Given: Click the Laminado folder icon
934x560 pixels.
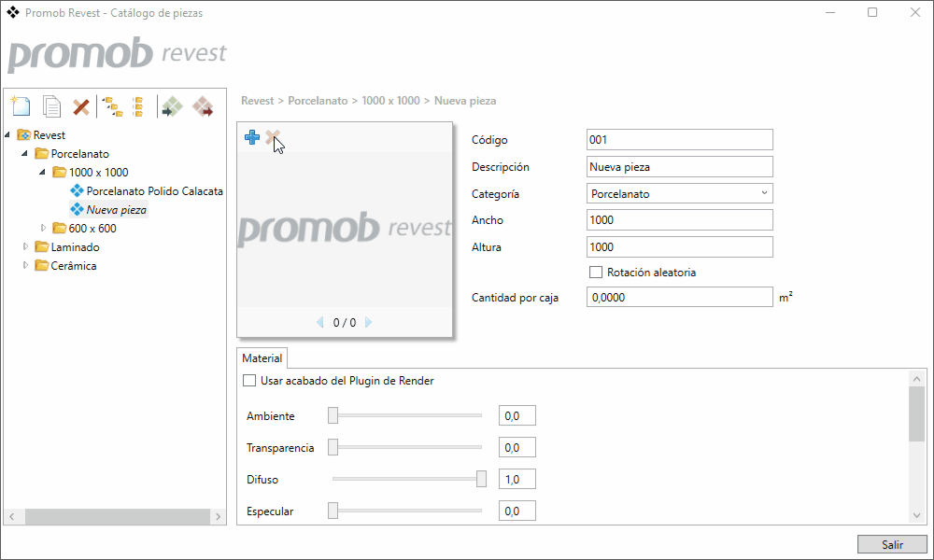Looking at the screenshot, I should (x=41, y=246).
